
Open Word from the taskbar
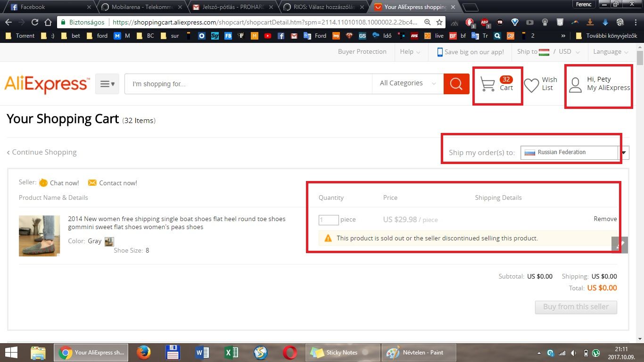click(202, 353)
